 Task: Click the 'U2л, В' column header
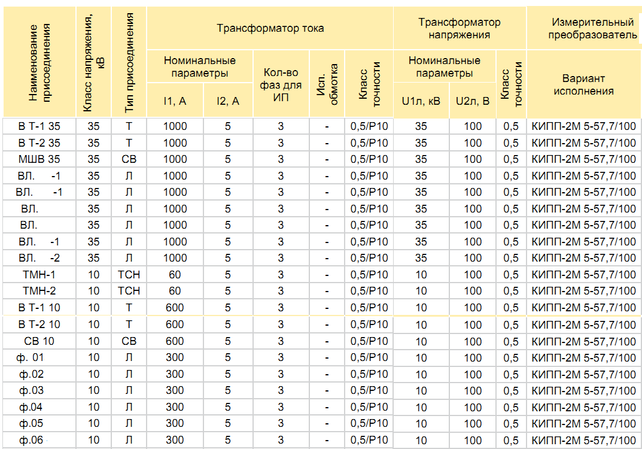[x=472, y=101]
